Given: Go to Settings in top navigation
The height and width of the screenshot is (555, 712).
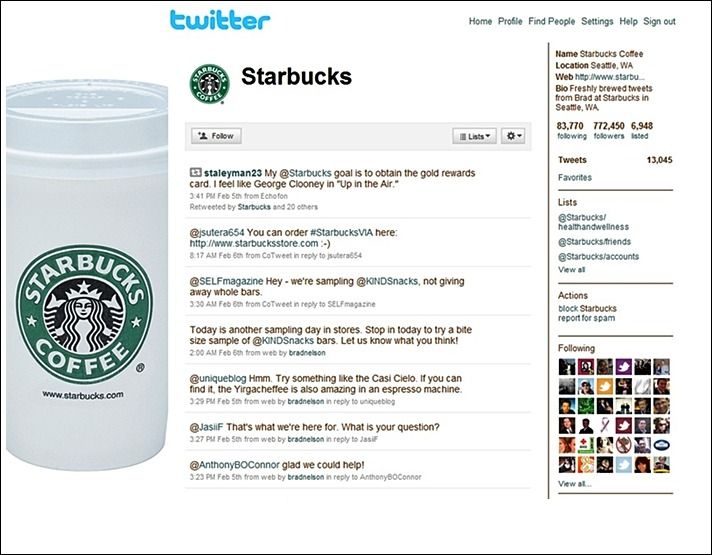Looking at the screenshot, I should tap(597, 21).
